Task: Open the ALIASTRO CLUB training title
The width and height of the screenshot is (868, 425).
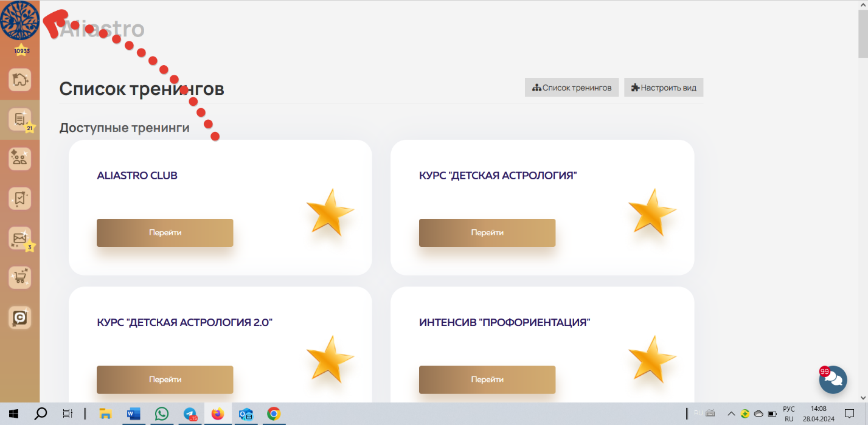Action: point(137,176)
